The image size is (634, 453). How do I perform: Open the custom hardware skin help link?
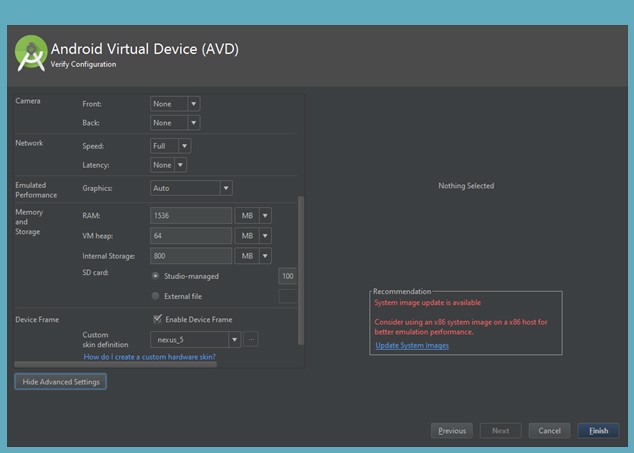(150, 357)
